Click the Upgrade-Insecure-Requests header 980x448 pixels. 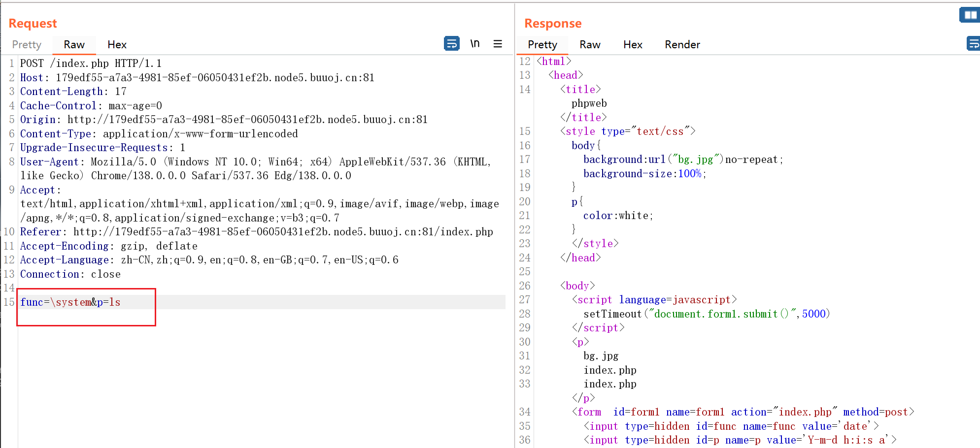coord(102,148)
